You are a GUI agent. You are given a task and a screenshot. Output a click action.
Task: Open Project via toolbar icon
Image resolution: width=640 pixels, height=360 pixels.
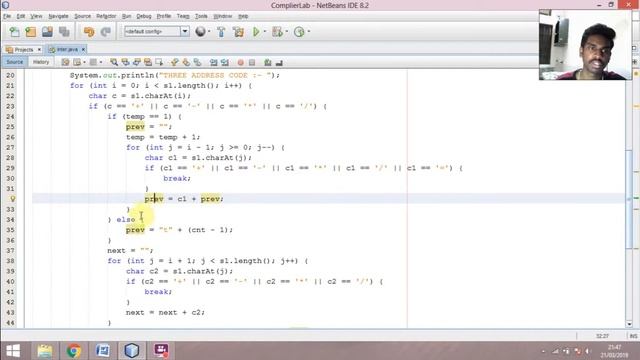pyautogui.click(x=47, y=32)
